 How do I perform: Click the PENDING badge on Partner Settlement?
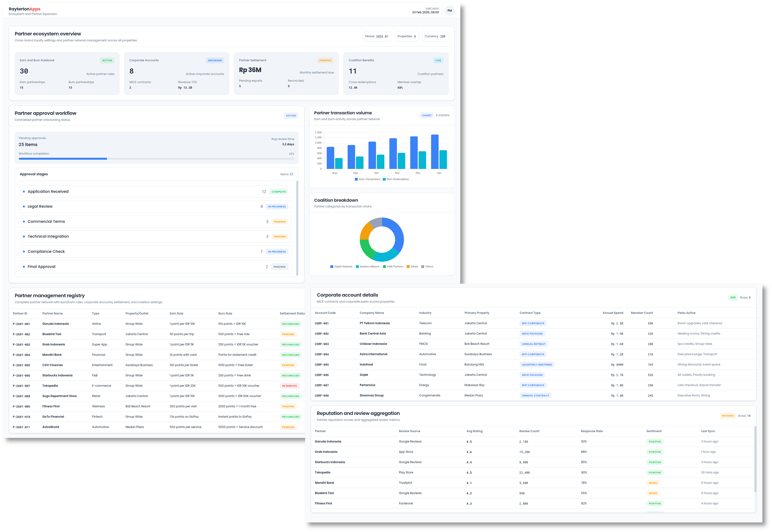[x=325, y=60]
